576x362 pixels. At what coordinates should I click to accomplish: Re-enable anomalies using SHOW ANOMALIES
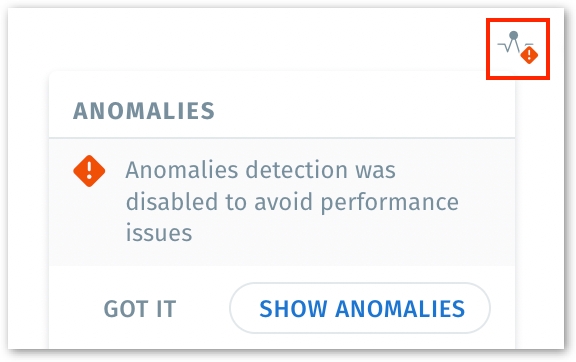tap(360, 308)
